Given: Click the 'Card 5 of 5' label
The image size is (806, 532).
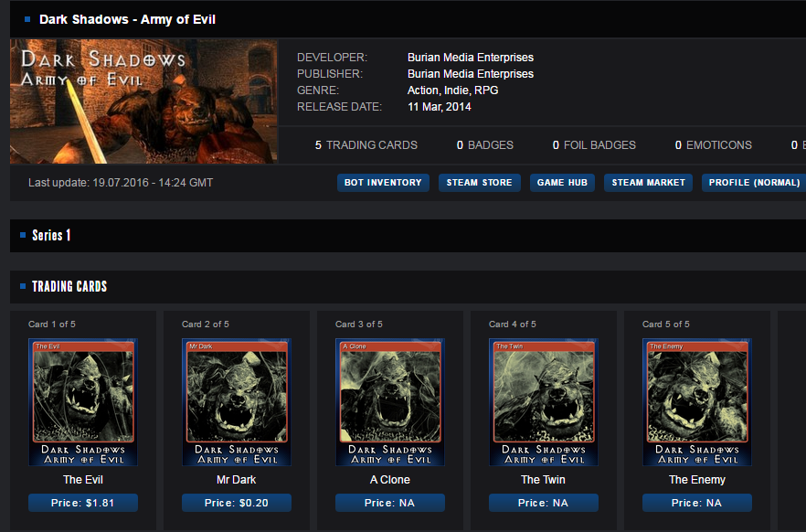Looking at the screenshot, I should 665,325.
